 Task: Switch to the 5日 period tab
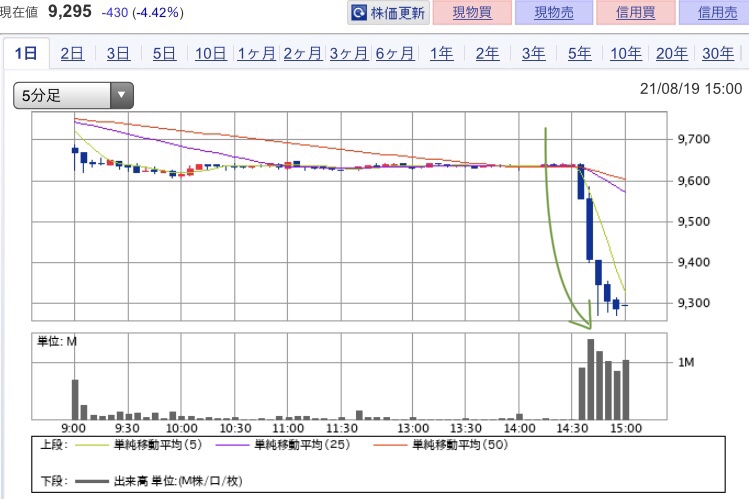pyautogui.click(x=164, y=53)
